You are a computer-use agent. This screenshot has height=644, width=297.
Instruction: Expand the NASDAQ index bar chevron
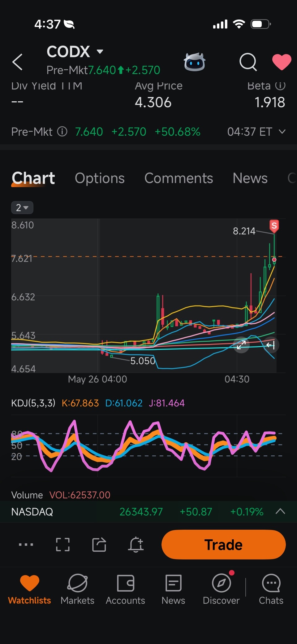(280, 511)
